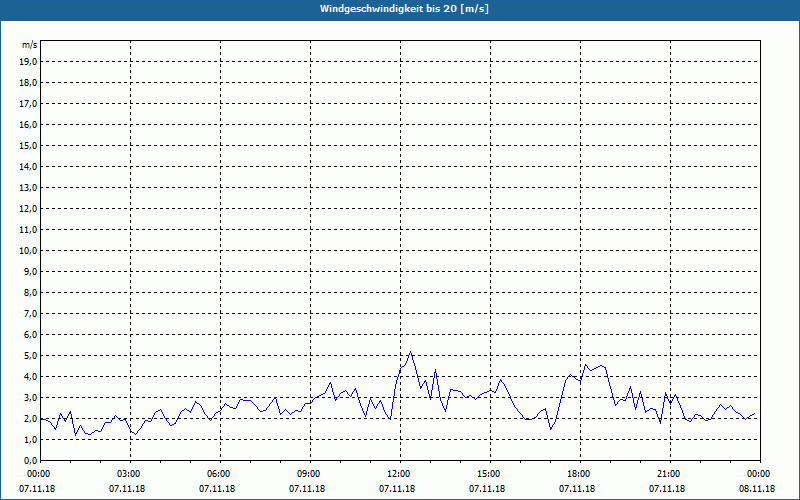Image resolution: width=800 pixels, height=500 pixels.
Task: Click the 0,0 y-axis label
Action: pos(31,460)
